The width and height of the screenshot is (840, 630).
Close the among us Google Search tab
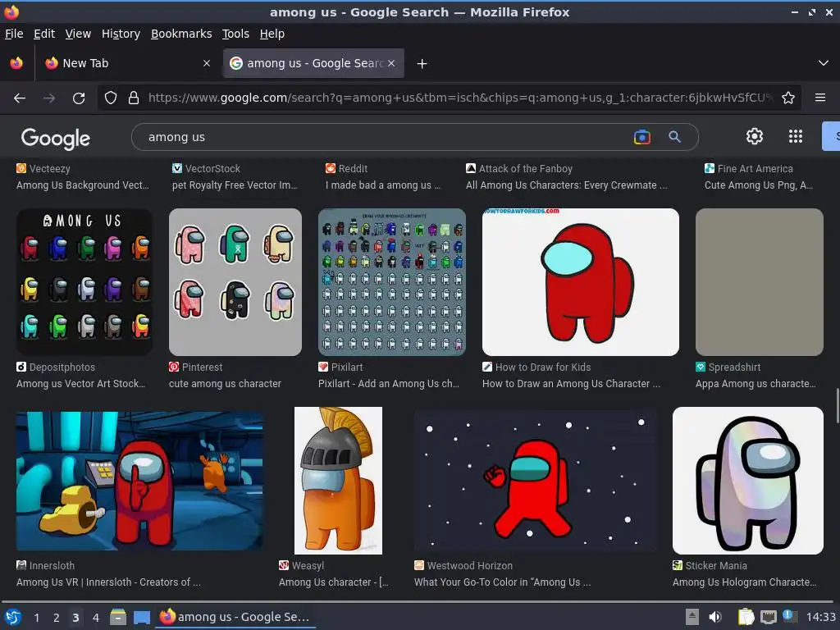[x=391, y=63]
